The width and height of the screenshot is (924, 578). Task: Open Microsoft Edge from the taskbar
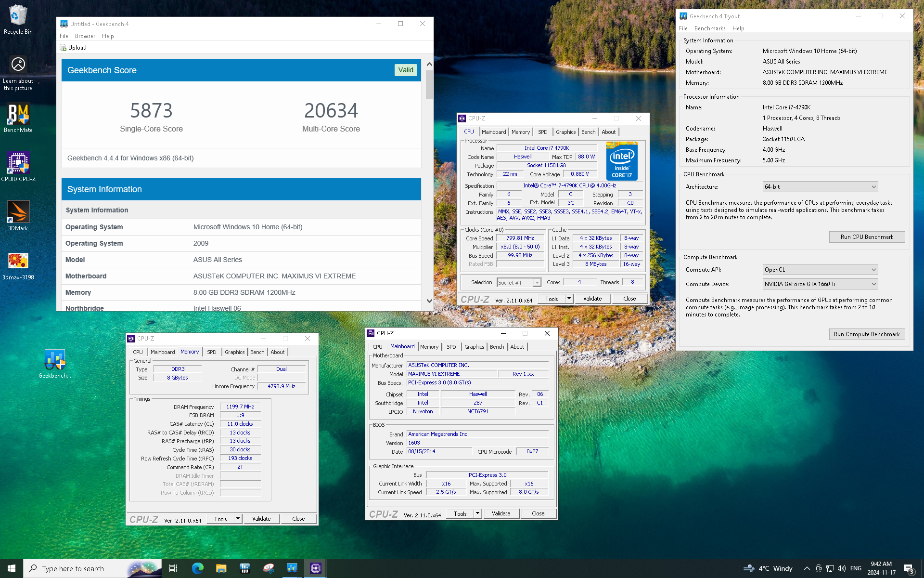(x=197, y=568)
